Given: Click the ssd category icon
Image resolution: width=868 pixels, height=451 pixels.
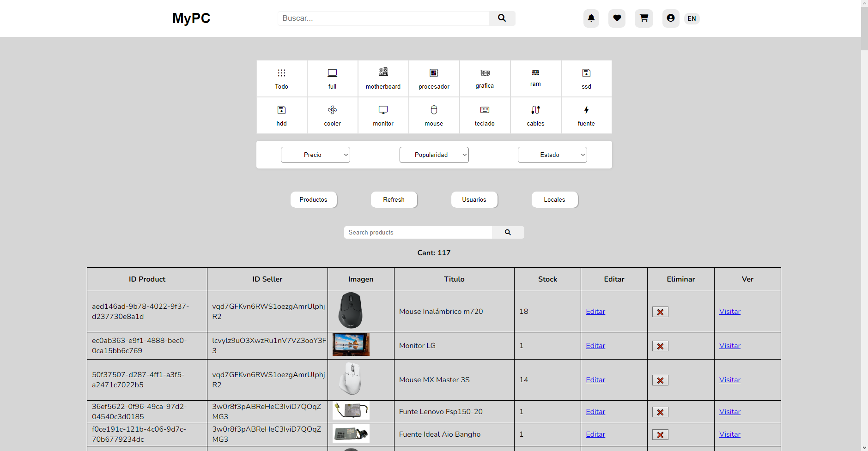Looking at the screenshot, I should coord(586,78).
